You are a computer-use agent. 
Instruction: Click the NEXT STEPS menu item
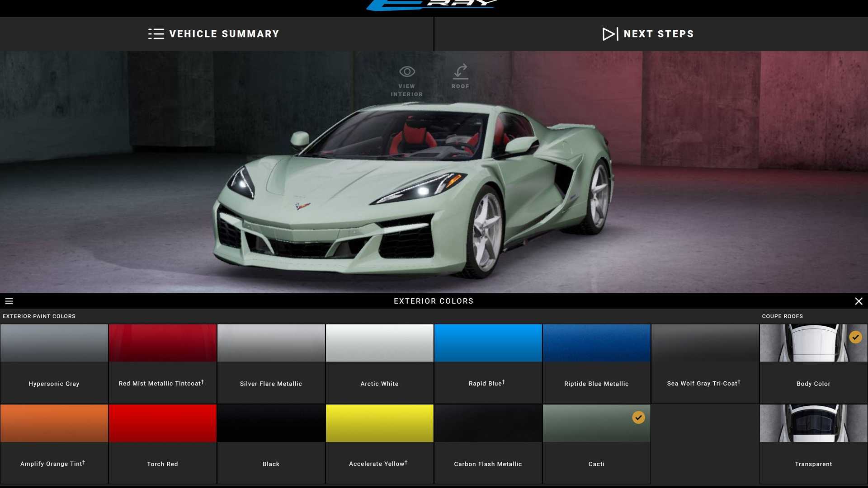click(648, 33)
